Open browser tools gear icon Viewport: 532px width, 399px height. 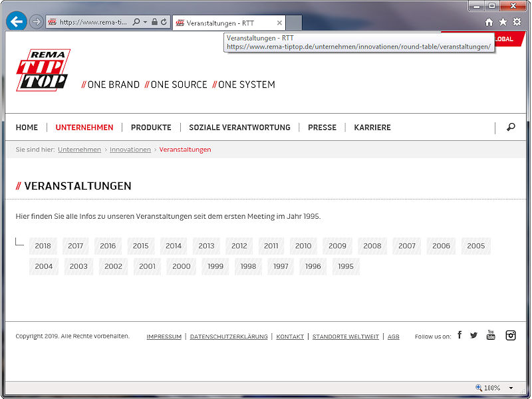(517, 22)
